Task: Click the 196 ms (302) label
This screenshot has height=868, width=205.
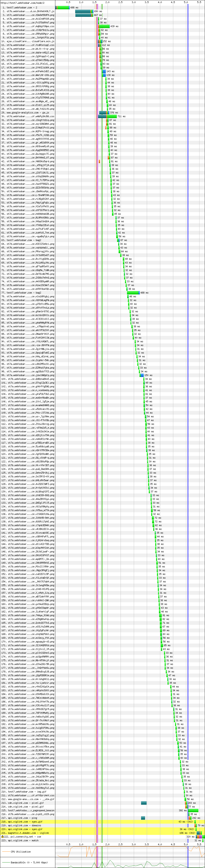Action: pyautogui.click(x=188, y=833)
